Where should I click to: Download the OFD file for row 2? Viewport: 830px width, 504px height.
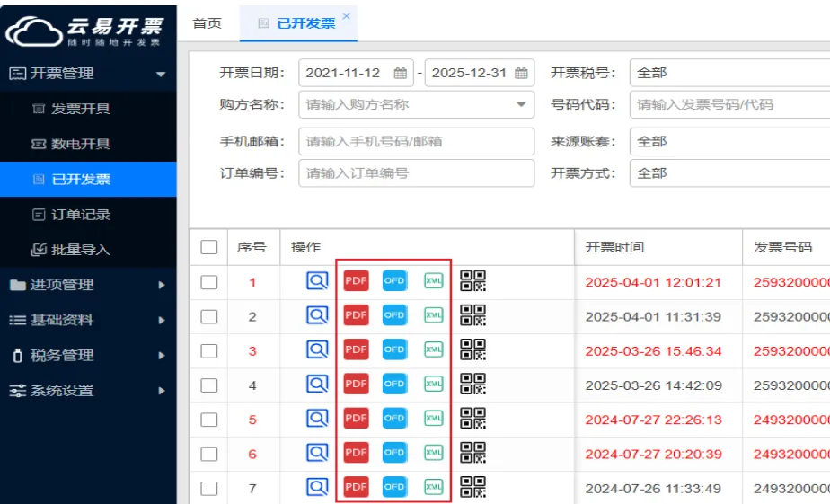[x=394, y=315]
